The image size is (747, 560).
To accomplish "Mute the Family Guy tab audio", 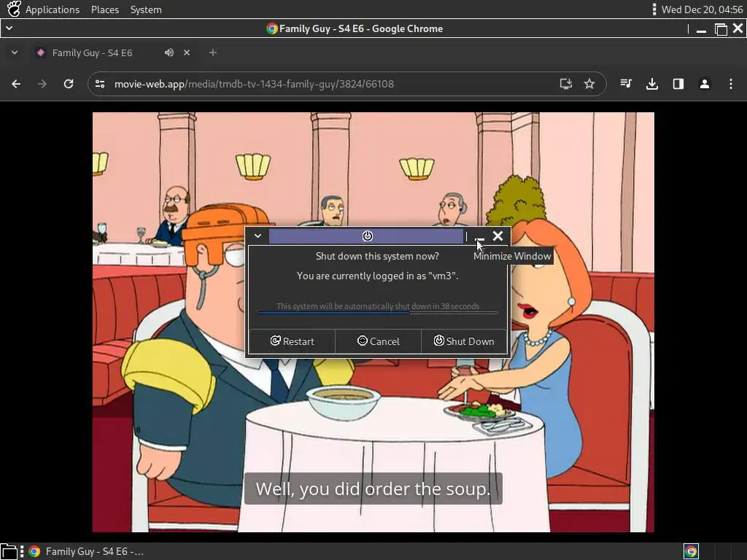I will (x=169, y=52).
